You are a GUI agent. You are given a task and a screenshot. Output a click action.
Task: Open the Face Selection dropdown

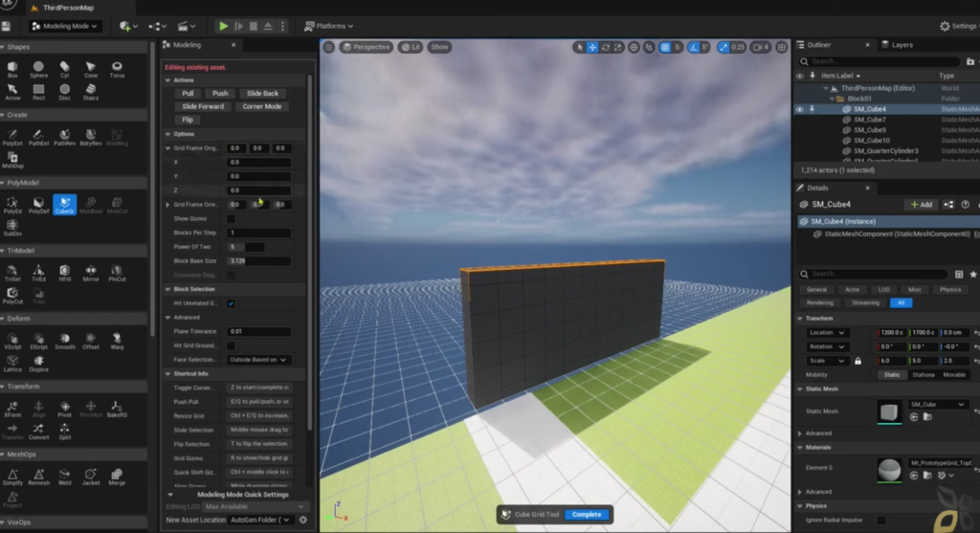coord(258,360)
